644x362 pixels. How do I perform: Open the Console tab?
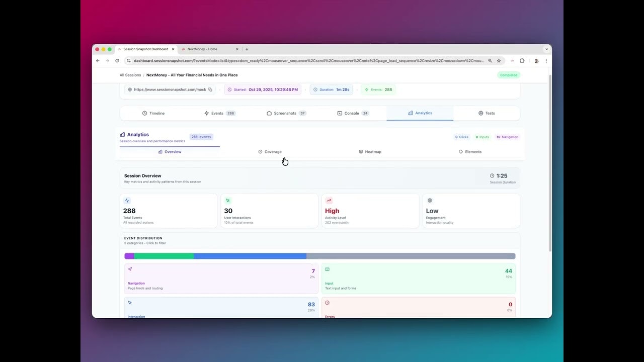[353, 113]
